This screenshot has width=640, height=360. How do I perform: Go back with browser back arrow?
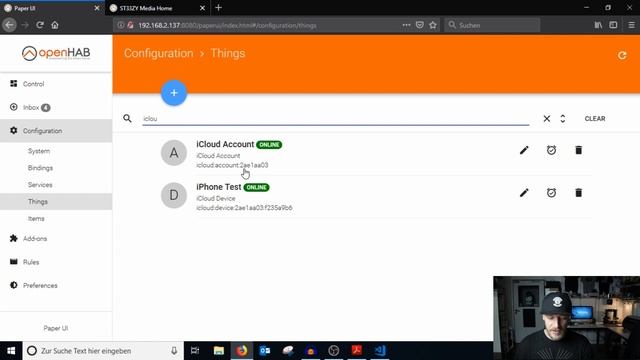[9, 25]
